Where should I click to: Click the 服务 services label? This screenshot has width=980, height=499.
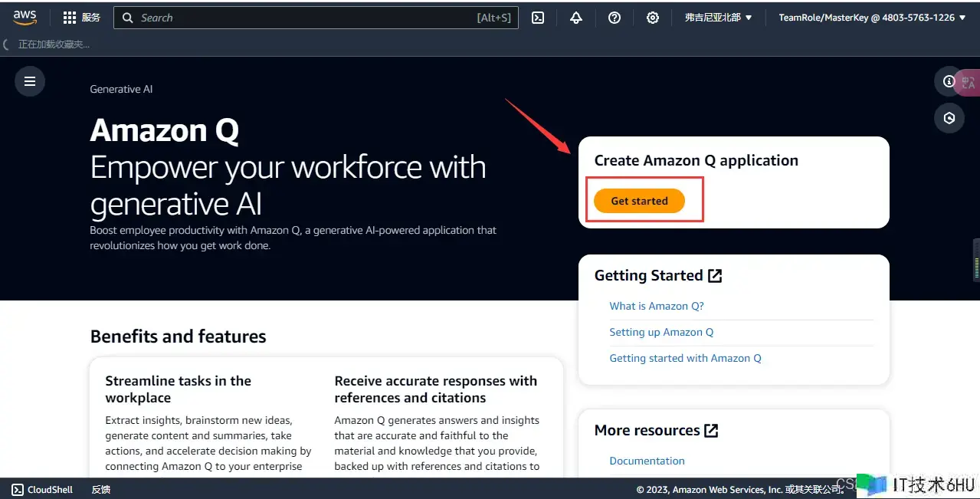[91, 18]
